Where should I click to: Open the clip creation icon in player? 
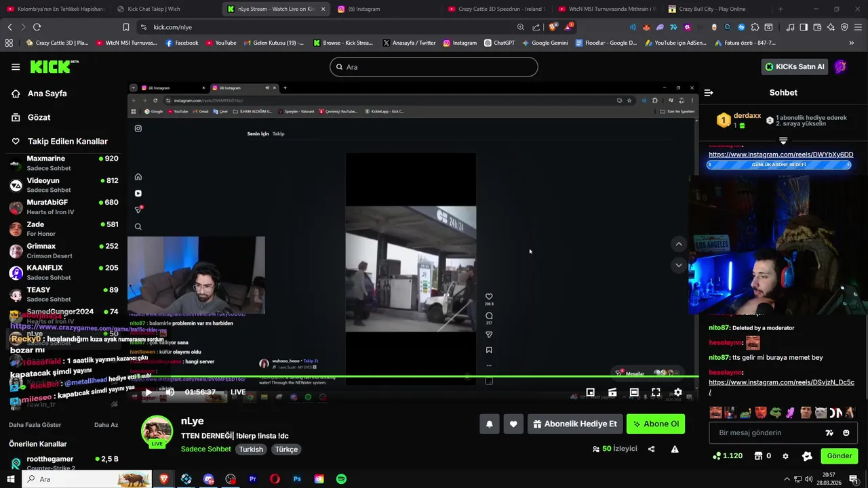612,392
